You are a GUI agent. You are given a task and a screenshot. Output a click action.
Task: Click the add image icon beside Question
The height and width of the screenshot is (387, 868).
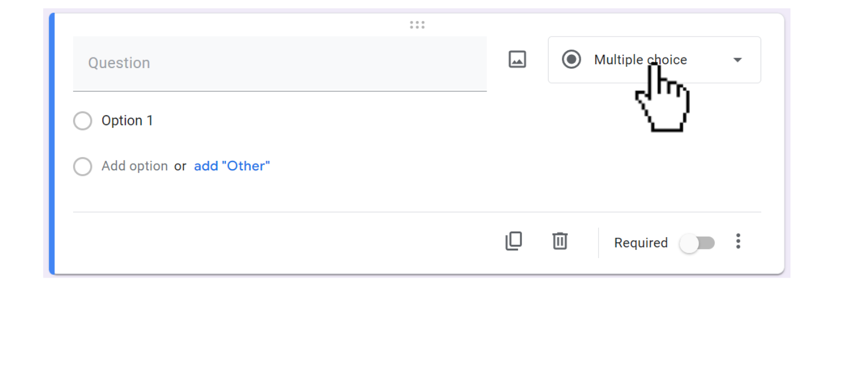pyautogui.click(x=517, y=59)
